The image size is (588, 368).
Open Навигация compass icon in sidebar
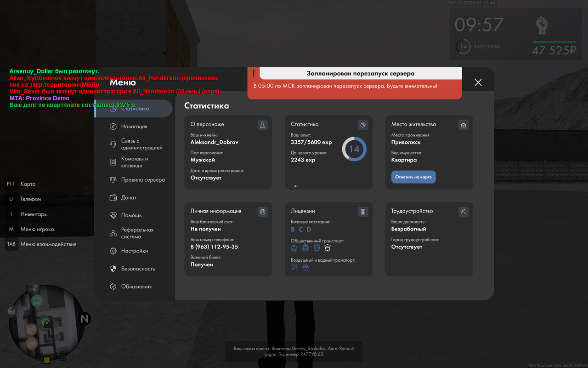[113, 126]
